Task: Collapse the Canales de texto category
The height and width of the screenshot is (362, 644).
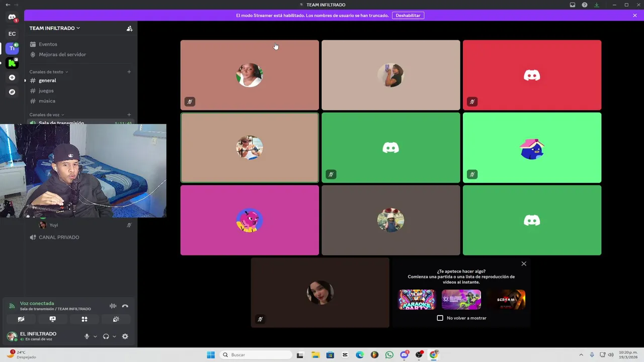Action: 48,72
